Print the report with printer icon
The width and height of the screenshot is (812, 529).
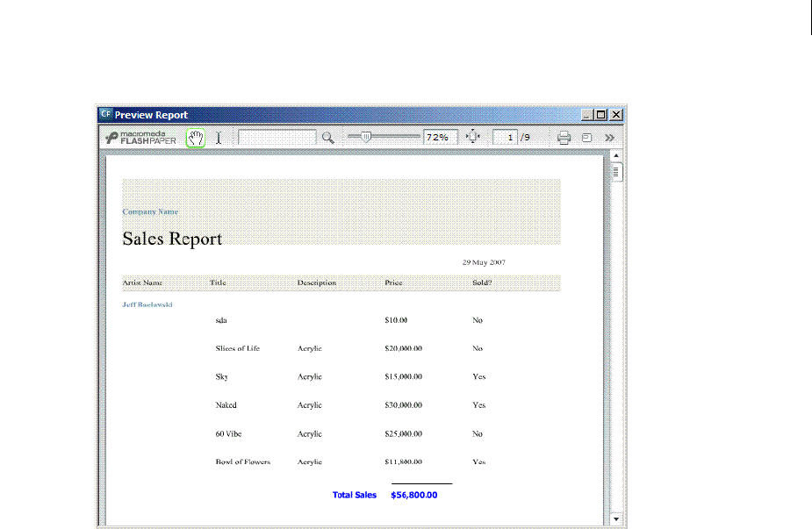tap(564, 138)
